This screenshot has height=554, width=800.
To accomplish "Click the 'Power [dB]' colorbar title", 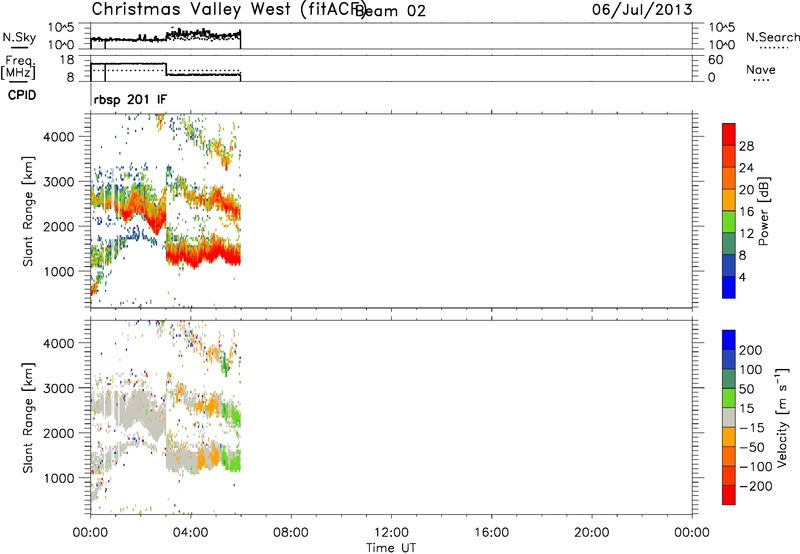I will click(763, 211).
